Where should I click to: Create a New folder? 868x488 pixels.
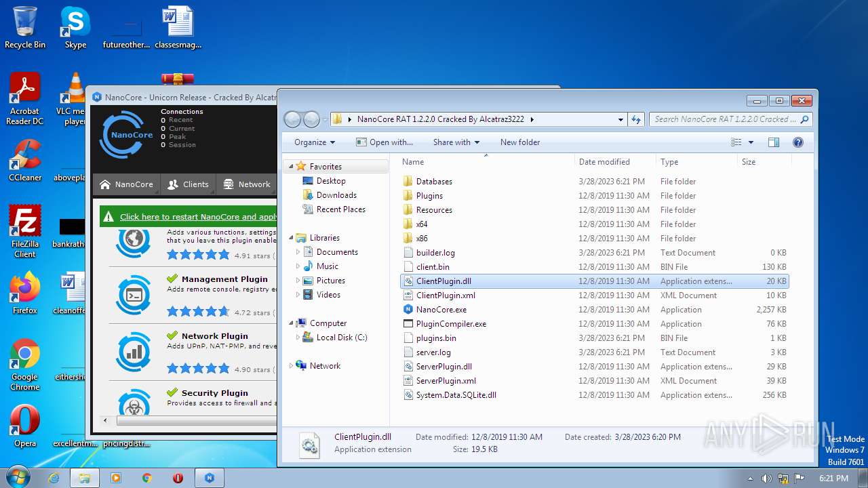(x=520, y=142)
